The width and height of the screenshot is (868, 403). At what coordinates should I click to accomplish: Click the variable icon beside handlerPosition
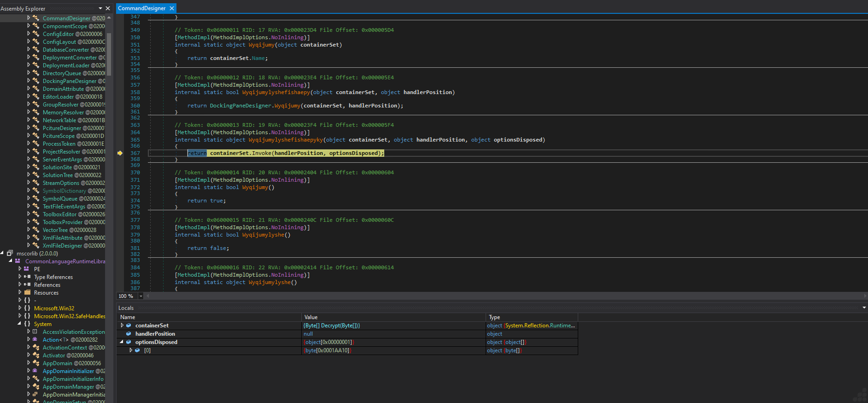[129, 334]
